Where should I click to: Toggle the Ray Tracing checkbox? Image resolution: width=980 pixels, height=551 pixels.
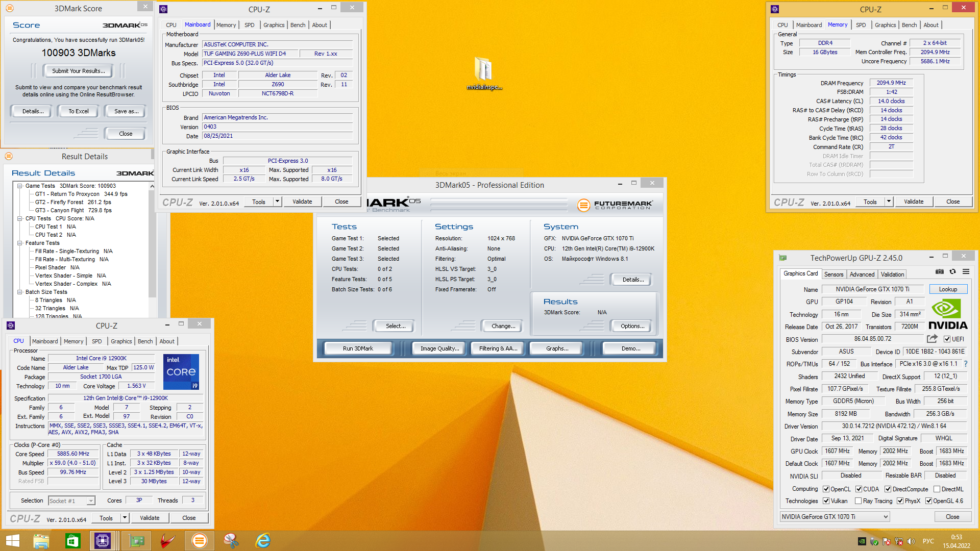(x=859, y=501)
